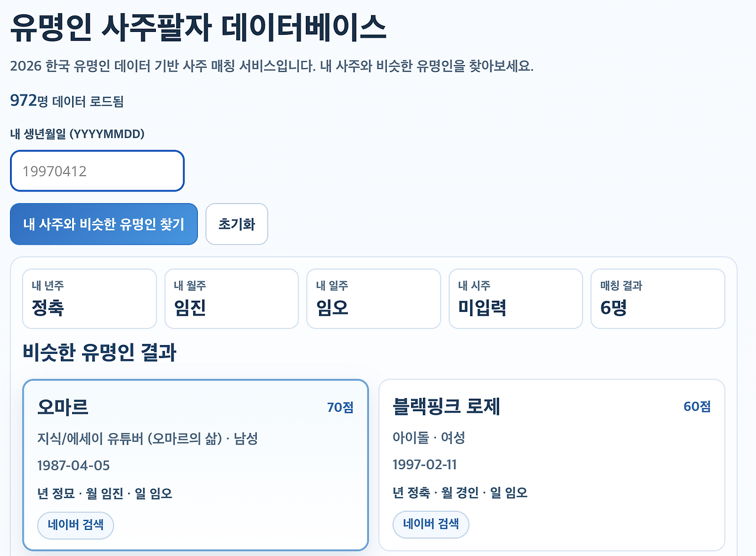Click the "매칭 결과 6명" summary card

657,298
